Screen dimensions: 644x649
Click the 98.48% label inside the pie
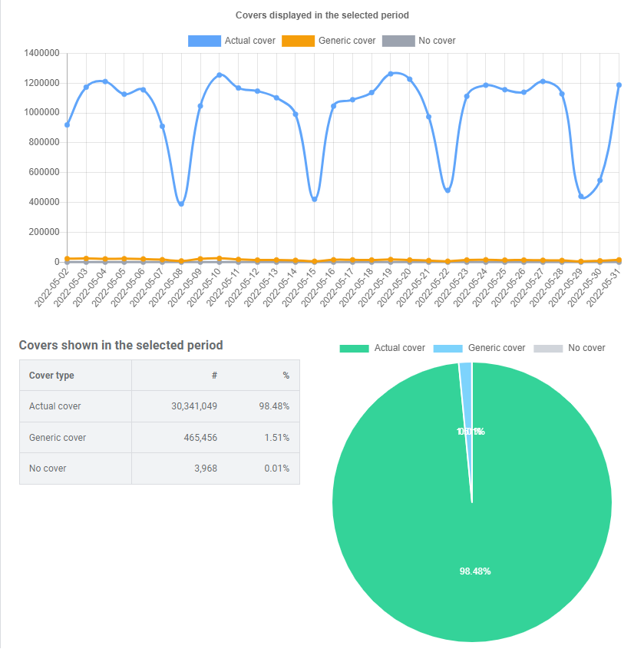475,571
